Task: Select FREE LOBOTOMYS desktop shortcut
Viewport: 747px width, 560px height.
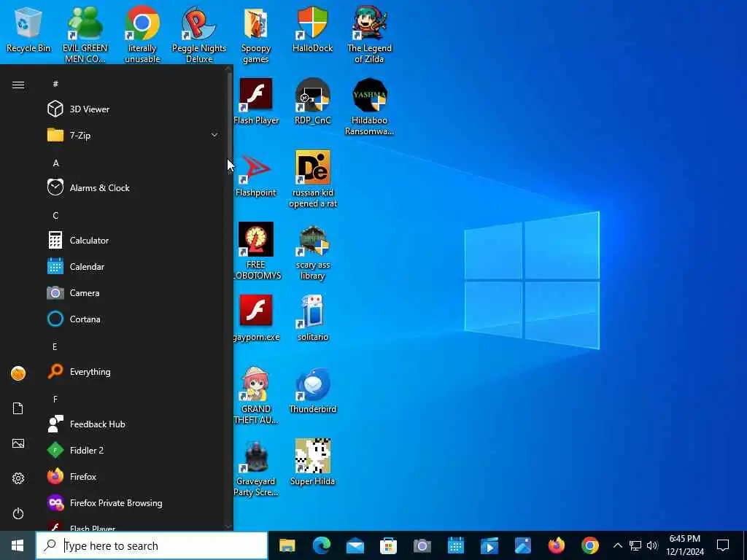Action: (x=257, y=251)
